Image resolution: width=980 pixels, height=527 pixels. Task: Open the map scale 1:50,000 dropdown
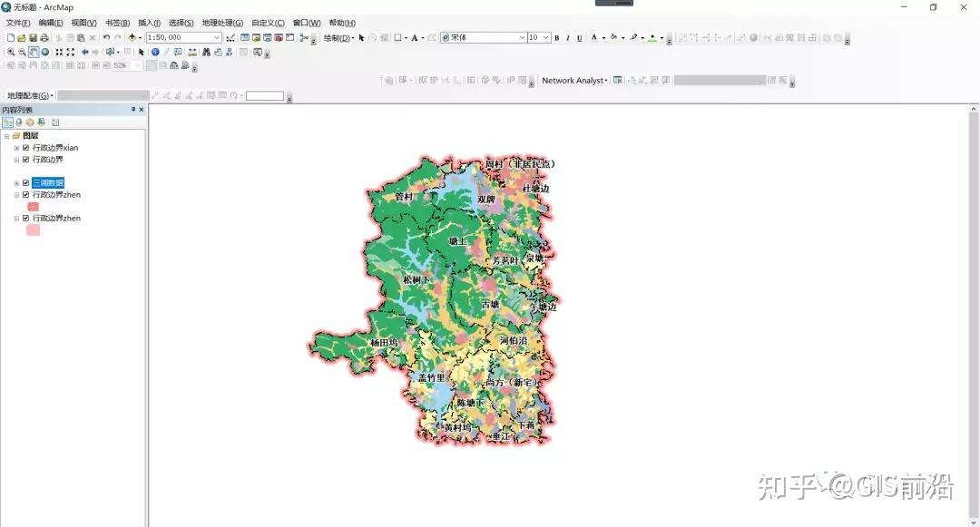click(217, 37)
